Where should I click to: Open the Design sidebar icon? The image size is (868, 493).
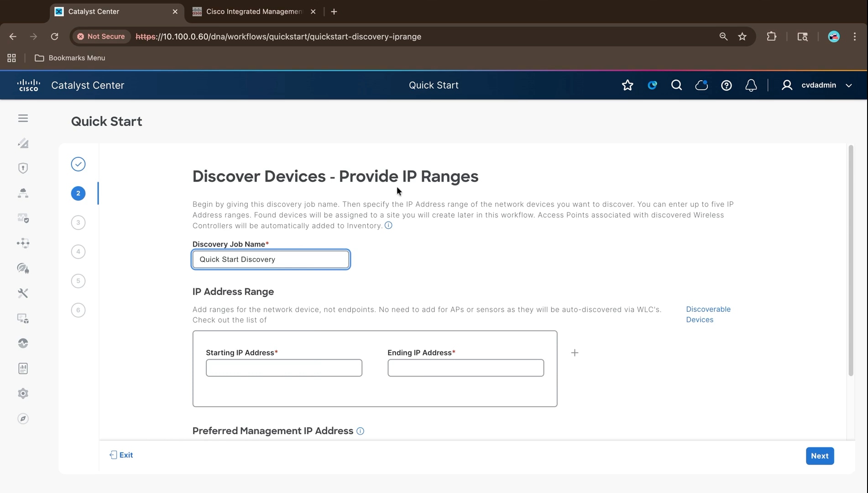(23, 143)
